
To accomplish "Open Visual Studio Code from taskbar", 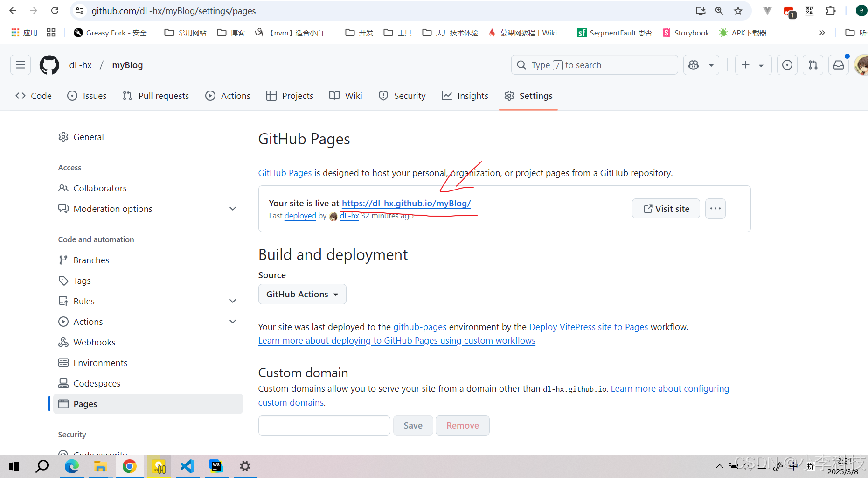I will click(x=187, y=466).
